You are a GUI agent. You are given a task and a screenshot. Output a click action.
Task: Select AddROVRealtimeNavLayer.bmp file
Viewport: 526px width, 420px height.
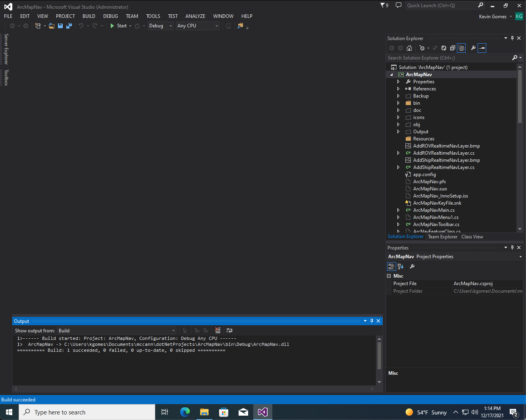[447, 146]
